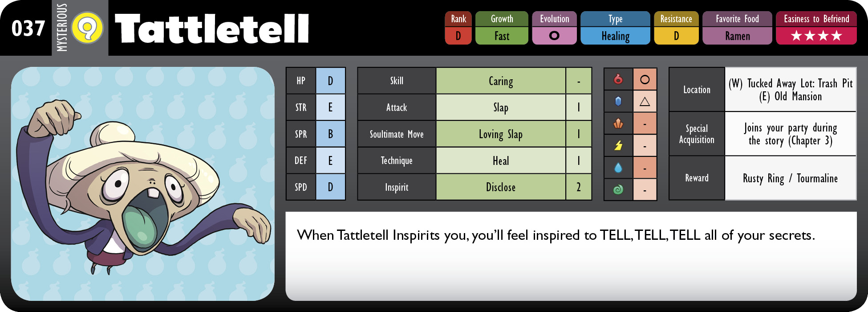This screenshot has width=868, height=312.
Task: Pick the water droplet element icon
Action: [618, 168]
